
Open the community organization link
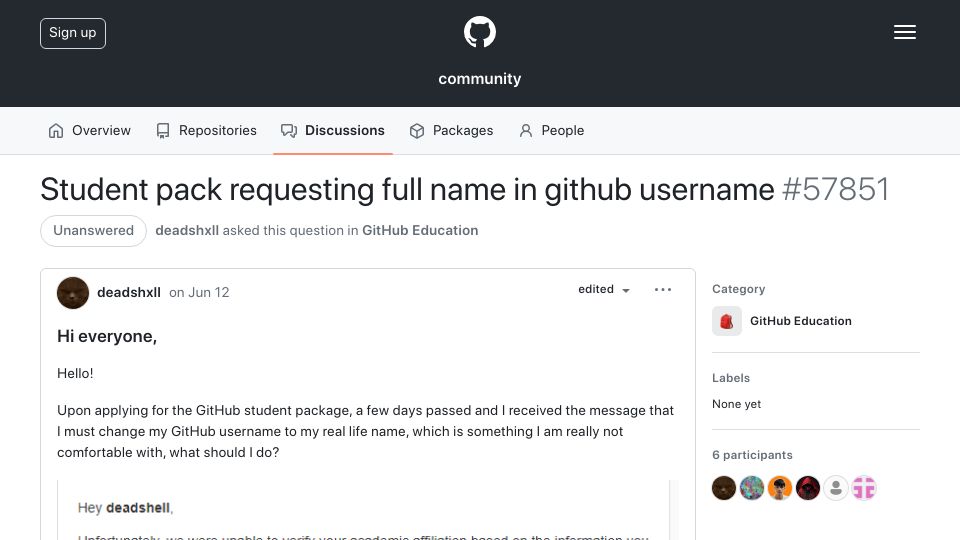(x=479, y=79)
